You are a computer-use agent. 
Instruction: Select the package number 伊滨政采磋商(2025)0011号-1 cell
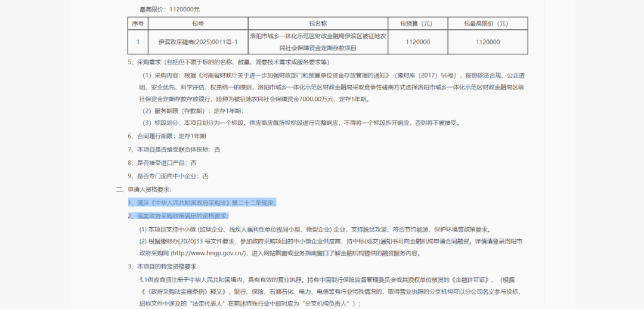tap(198, 42)
